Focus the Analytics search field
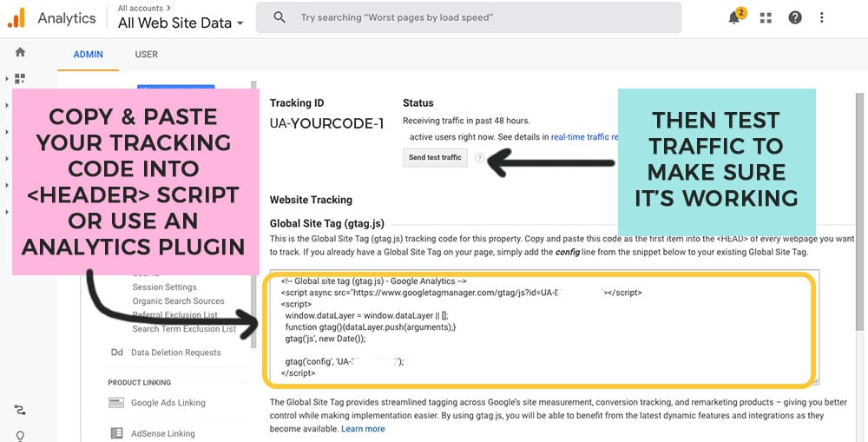 click(469, 17)
